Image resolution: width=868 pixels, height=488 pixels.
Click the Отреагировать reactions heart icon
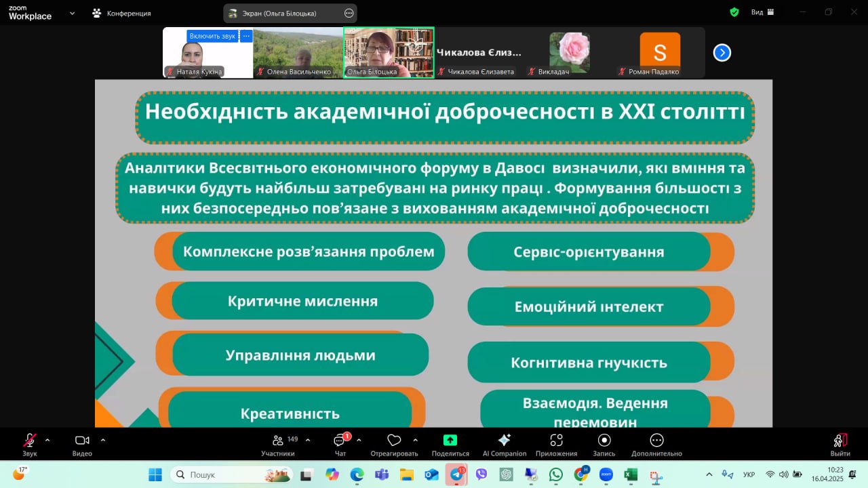point(394,441)
